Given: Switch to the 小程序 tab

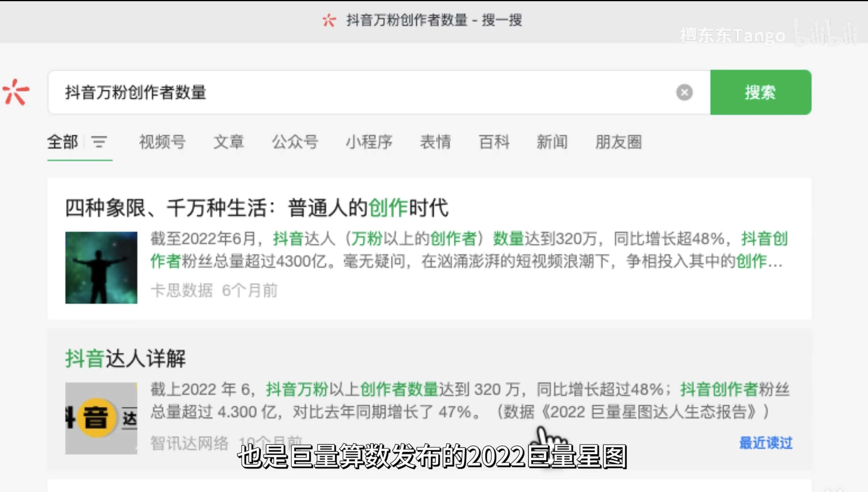Looking at the screenshot, I should 369,142.
